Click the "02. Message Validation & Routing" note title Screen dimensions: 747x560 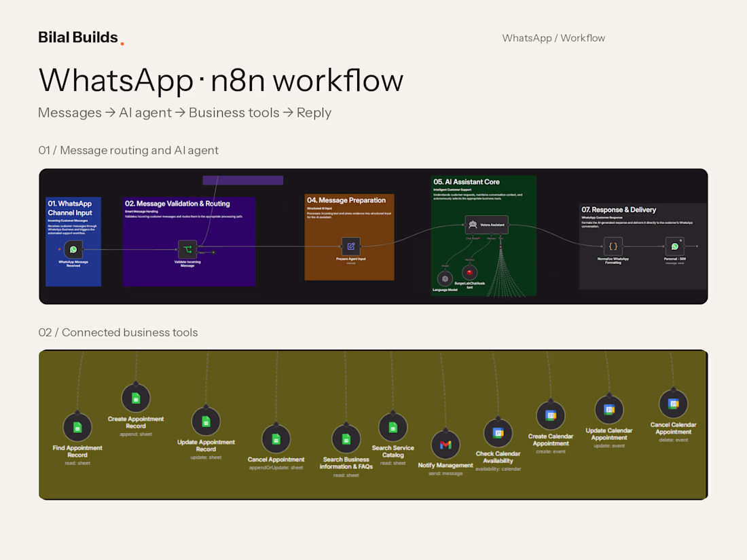(177, 204)
